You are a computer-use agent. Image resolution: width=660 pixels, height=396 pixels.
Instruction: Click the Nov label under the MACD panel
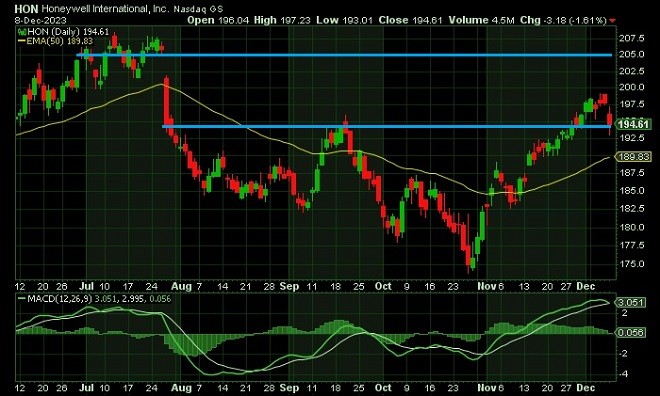(x=487, y=388)
